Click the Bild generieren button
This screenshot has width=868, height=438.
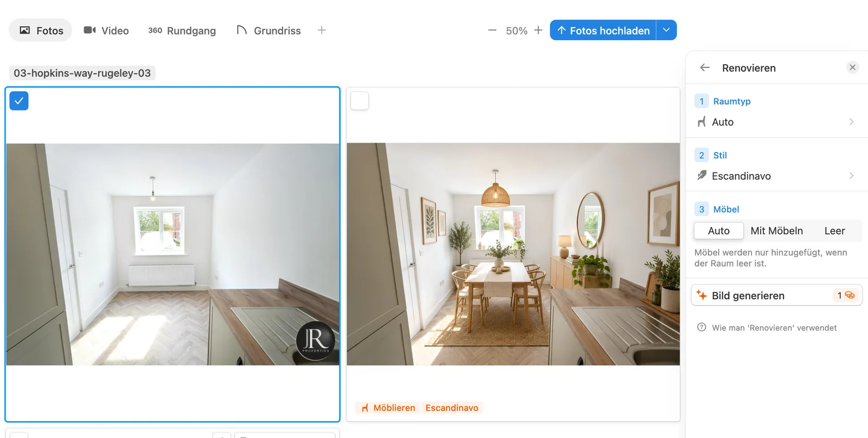776,295
